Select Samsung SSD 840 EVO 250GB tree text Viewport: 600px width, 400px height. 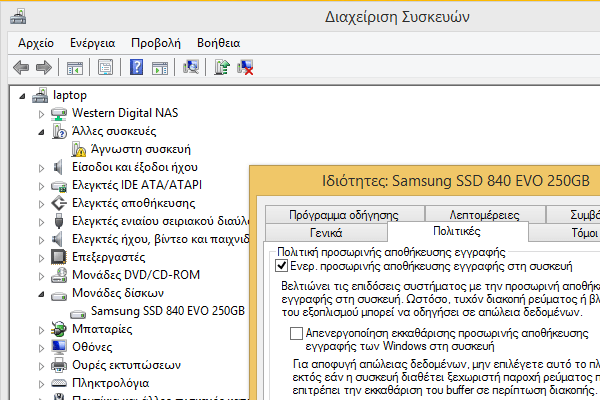click(168, 310)
